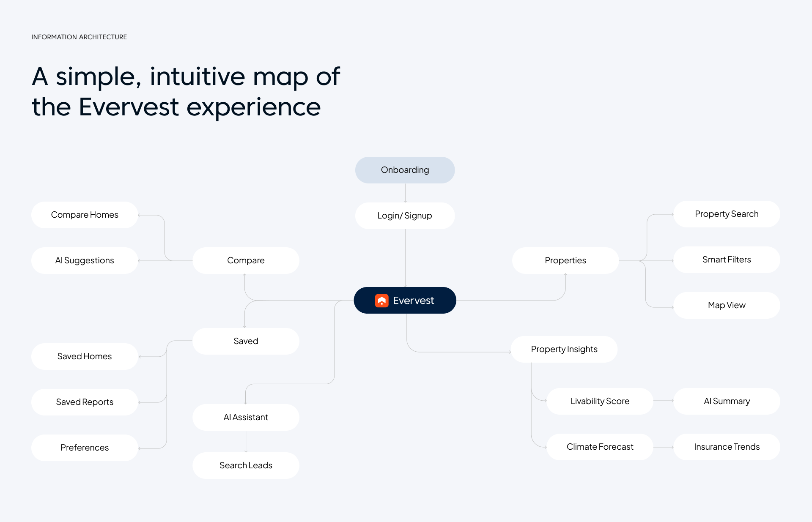812x522 pixels.
Task: Open the Insurance Trends node
Action: (727, 447)
